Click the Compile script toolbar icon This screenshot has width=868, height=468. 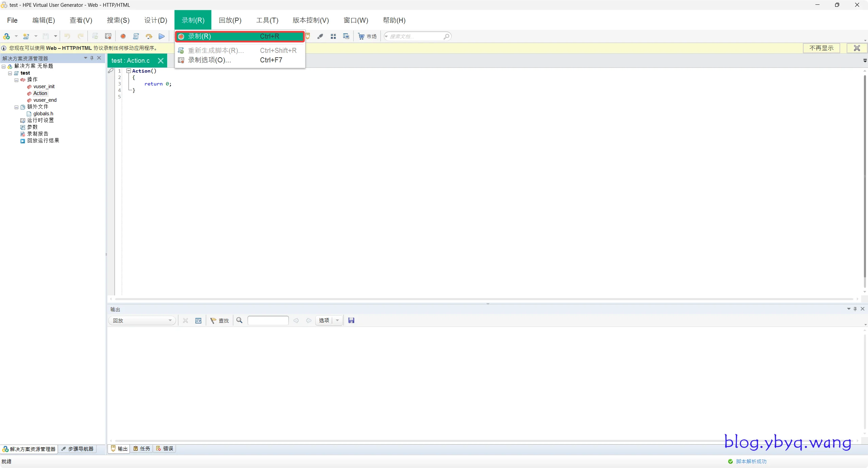tap(136, 36)
